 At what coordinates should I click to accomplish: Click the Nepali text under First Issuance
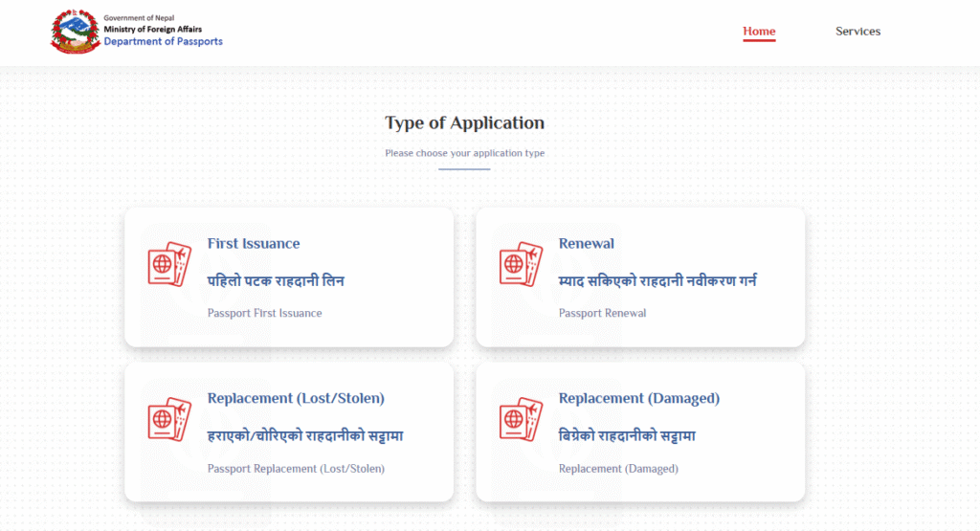(x=276, y=281)
